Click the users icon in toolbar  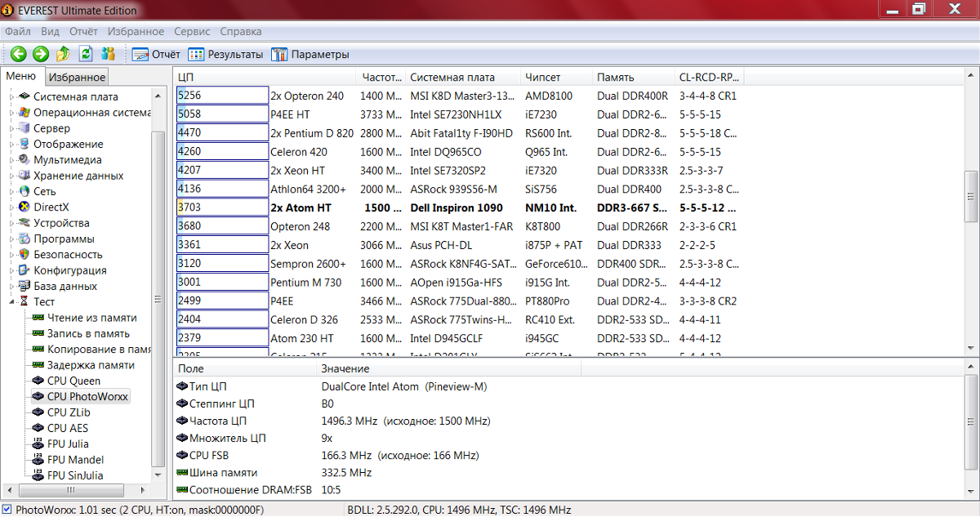(x=108, y=54)
